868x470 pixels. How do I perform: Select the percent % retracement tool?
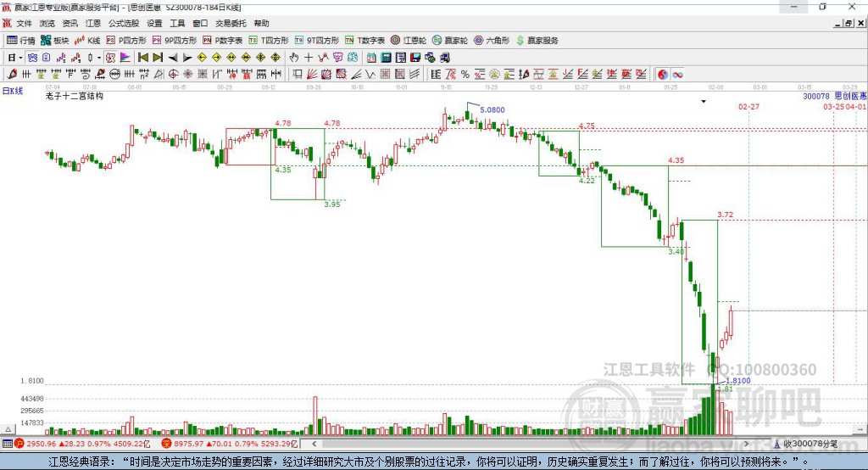click(465, 75)
